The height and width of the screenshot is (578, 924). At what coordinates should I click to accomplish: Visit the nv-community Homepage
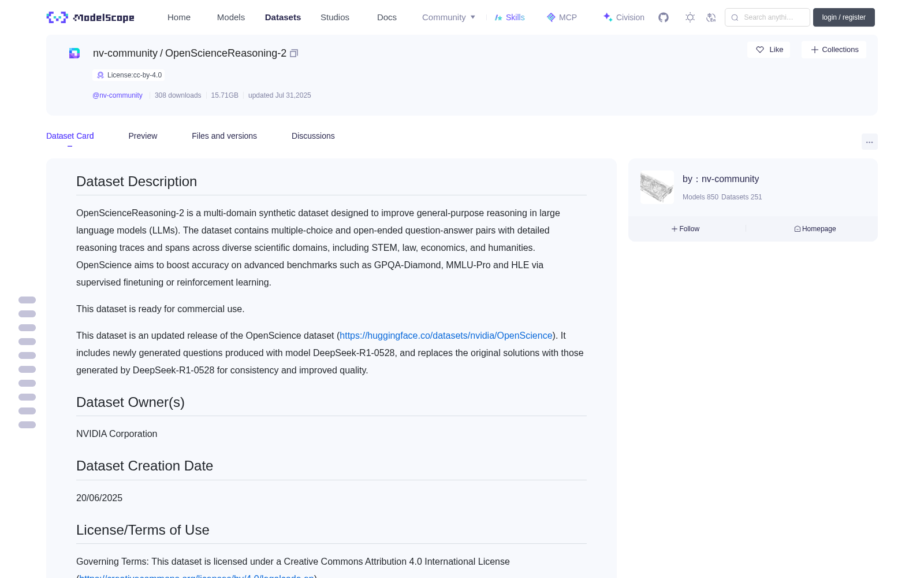[x=815, y=229]
